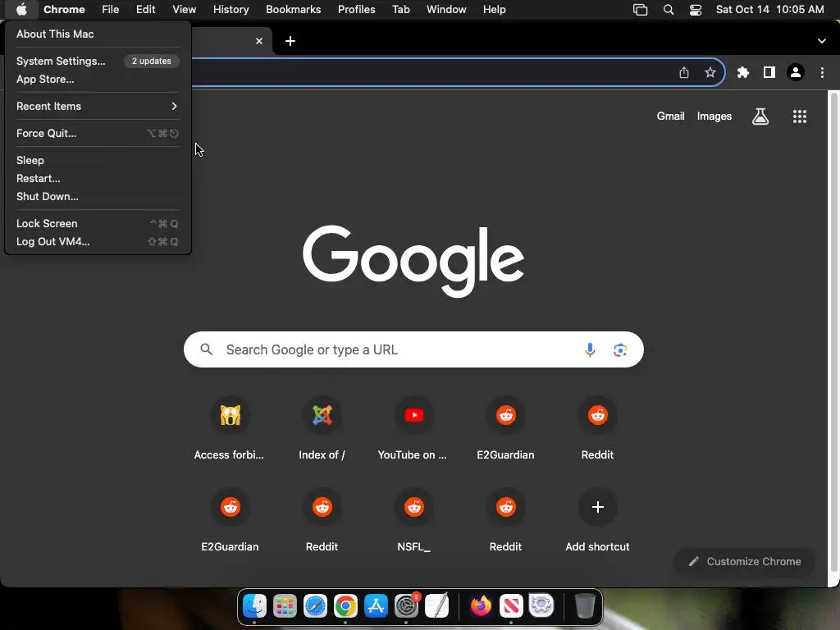Open App Store from the Dock
The height and width of the screenshot is (630, 840).
pyautogui.click(x=376, y=606)
